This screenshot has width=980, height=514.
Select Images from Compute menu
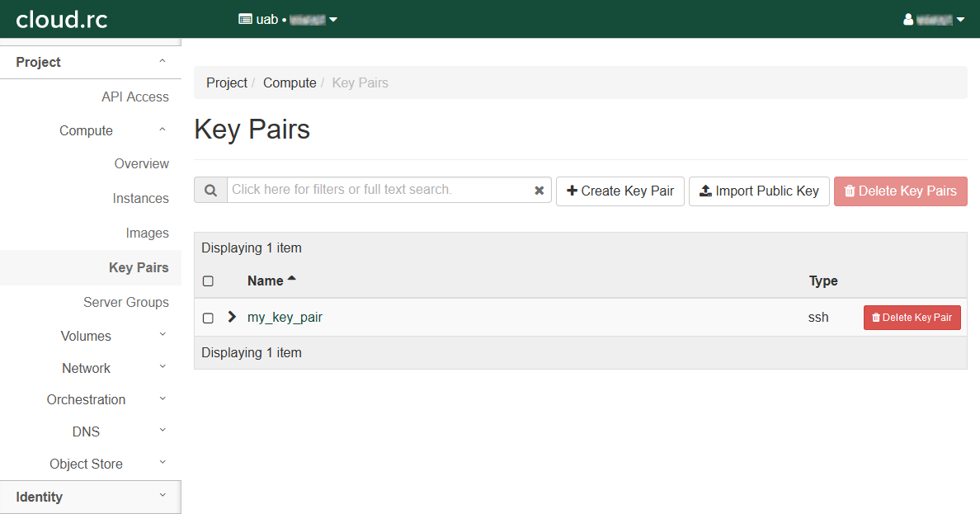pos(147,233)
